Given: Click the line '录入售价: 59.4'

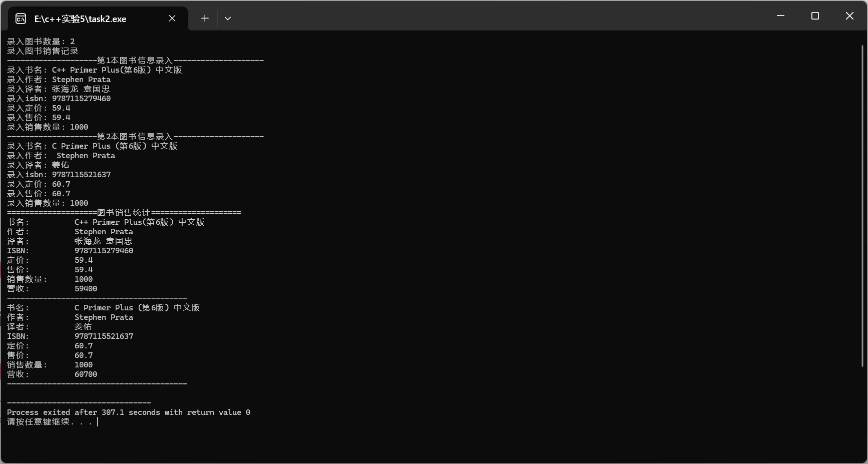Looking at the screenshot, I should 39,118.
